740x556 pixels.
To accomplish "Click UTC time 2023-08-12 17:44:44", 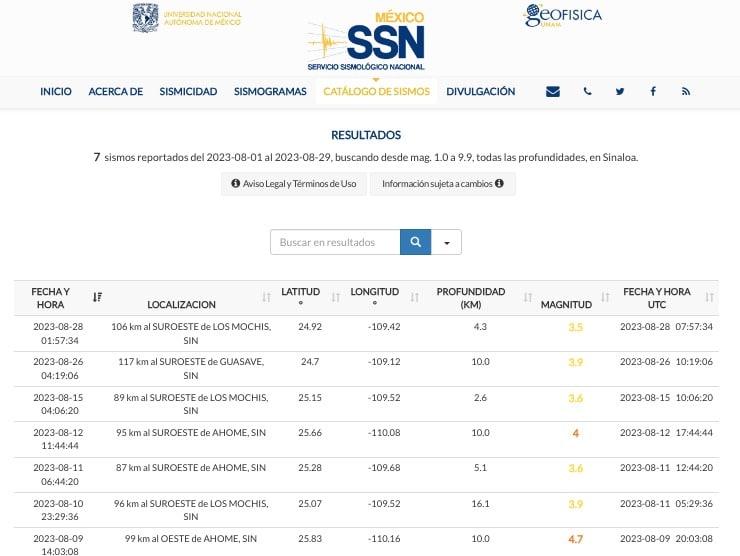I will pyautogui.click(x=666, y=432).
